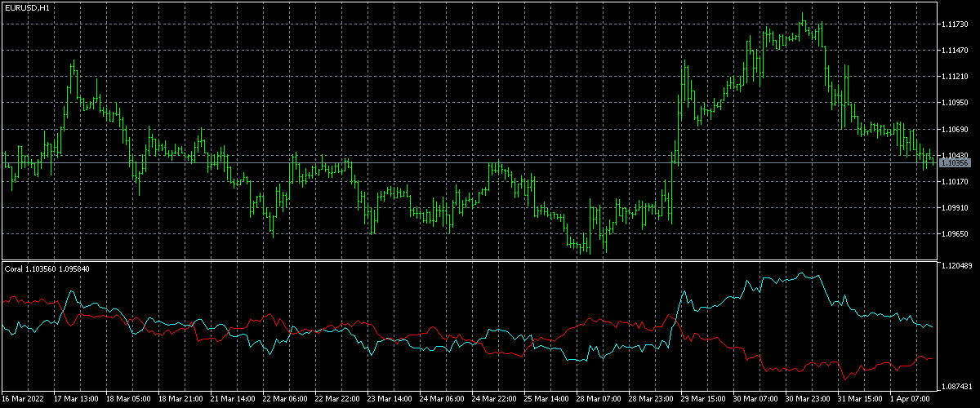Click the 1 Apr 07:00 time label
The width and height of the screenshot is (980, 408).
coord(911,399)
